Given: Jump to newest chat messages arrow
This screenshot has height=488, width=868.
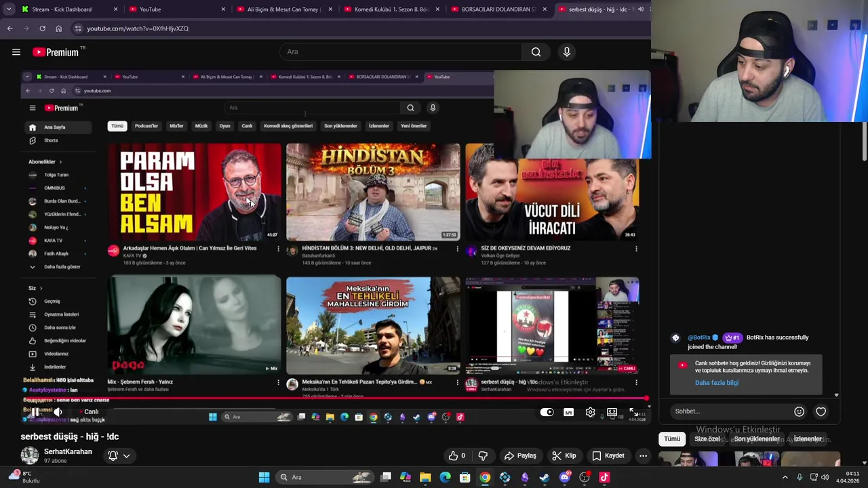Looking at the screenshot, I should pyautogui.click(x=836, y=395).
